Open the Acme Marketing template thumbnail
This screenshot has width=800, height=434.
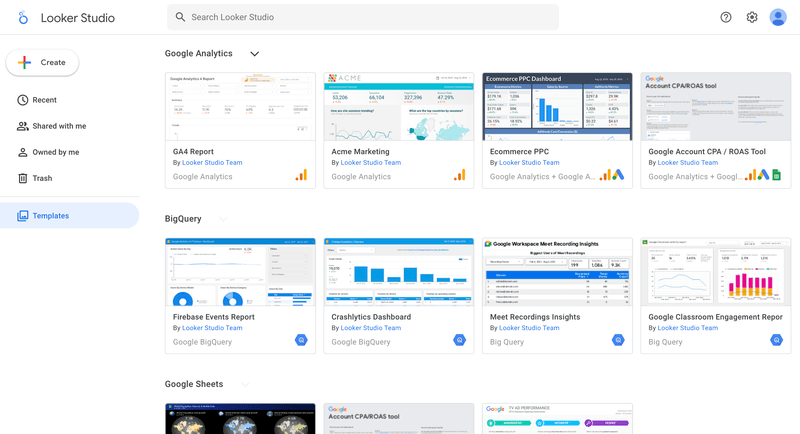[x=399, y=107]
